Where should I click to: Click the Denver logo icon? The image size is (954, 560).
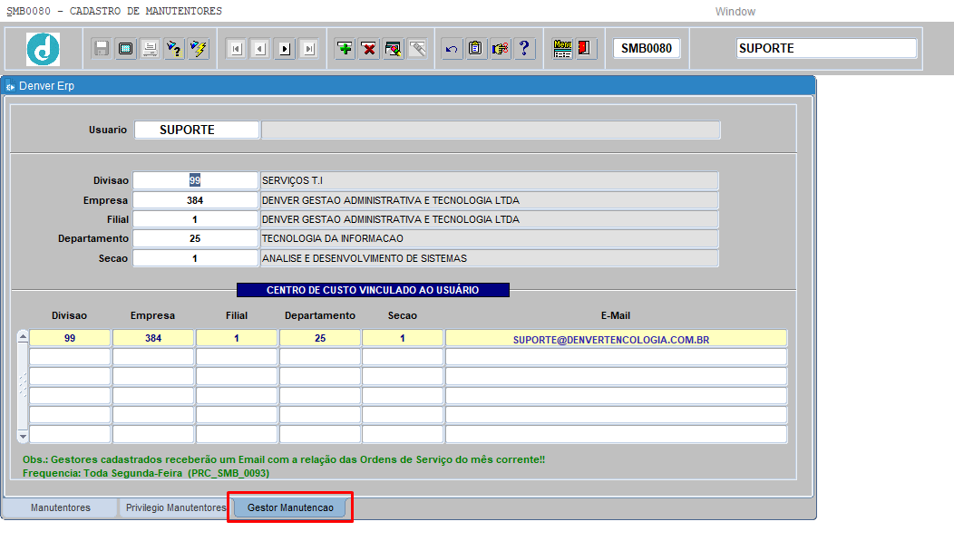(x=44, y=49)
